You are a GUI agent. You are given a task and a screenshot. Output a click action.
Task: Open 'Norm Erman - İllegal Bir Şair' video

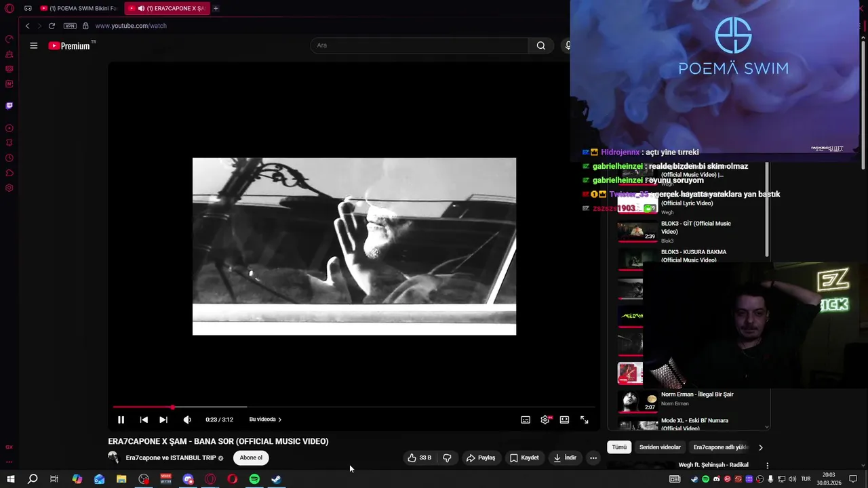click(697, 394)
